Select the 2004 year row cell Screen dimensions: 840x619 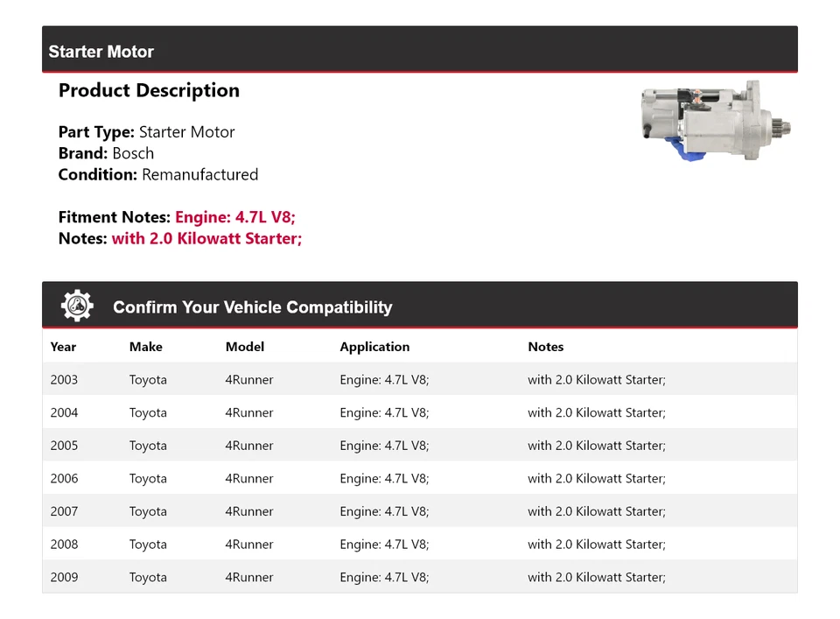[64, 412]
